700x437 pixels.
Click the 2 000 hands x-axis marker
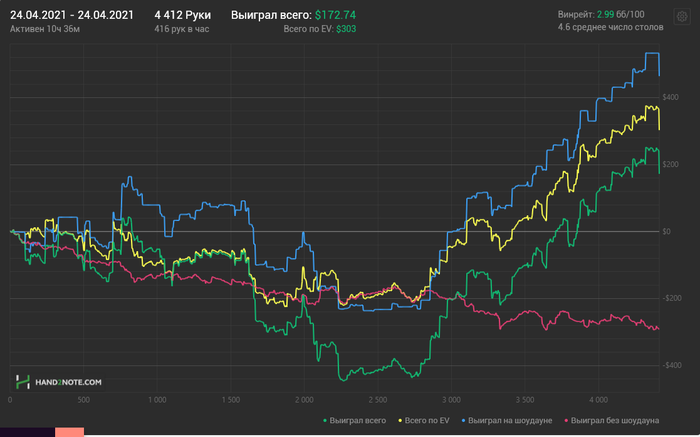(x=304, y=400)
